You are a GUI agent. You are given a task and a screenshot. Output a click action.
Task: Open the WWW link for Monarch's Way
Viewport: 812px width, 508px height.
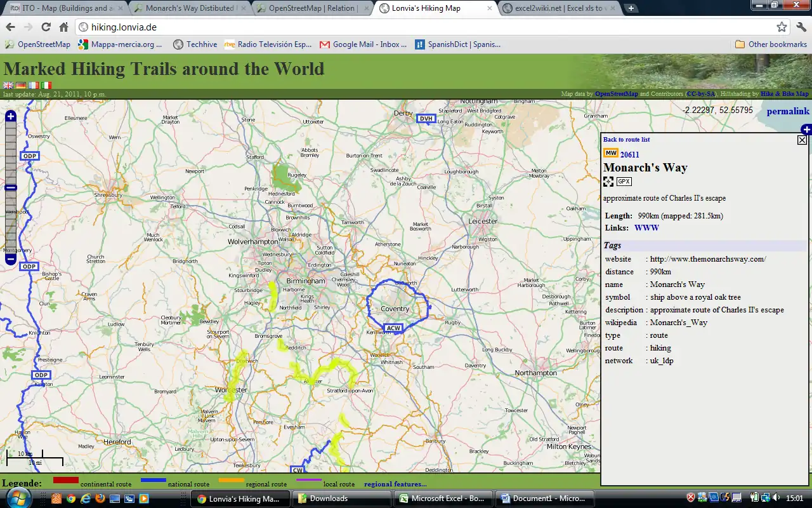[x=646, y=228]
